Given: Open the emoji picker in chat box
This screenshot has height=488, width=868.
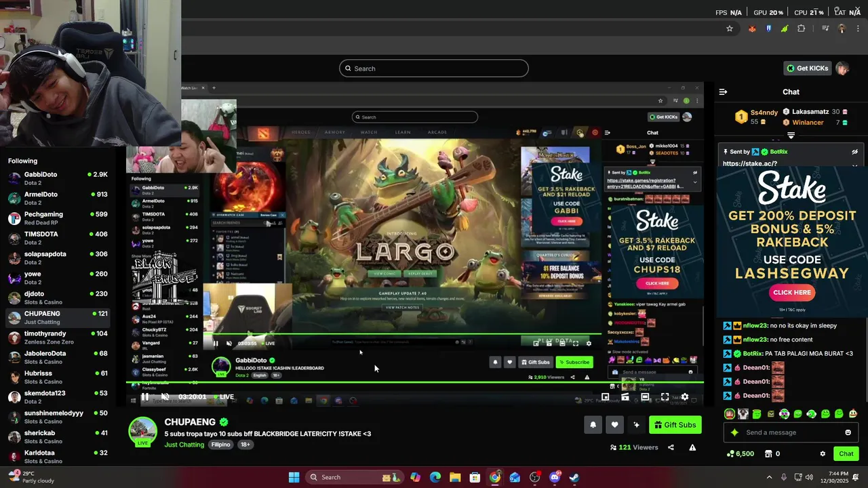Looking at the screenshot, I should [x=848, y=432].
